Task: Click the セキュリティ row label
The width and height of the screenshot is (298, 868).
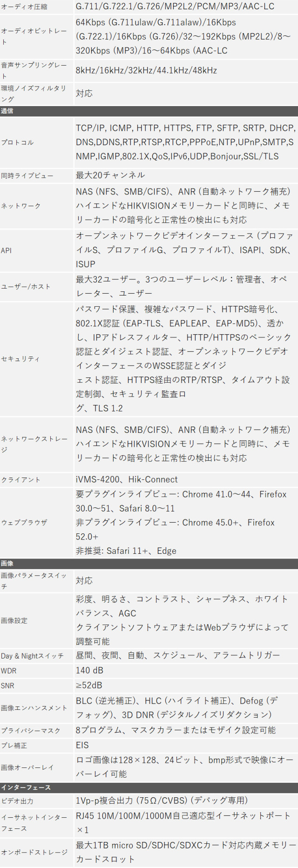Action: (x=20, y=359)
